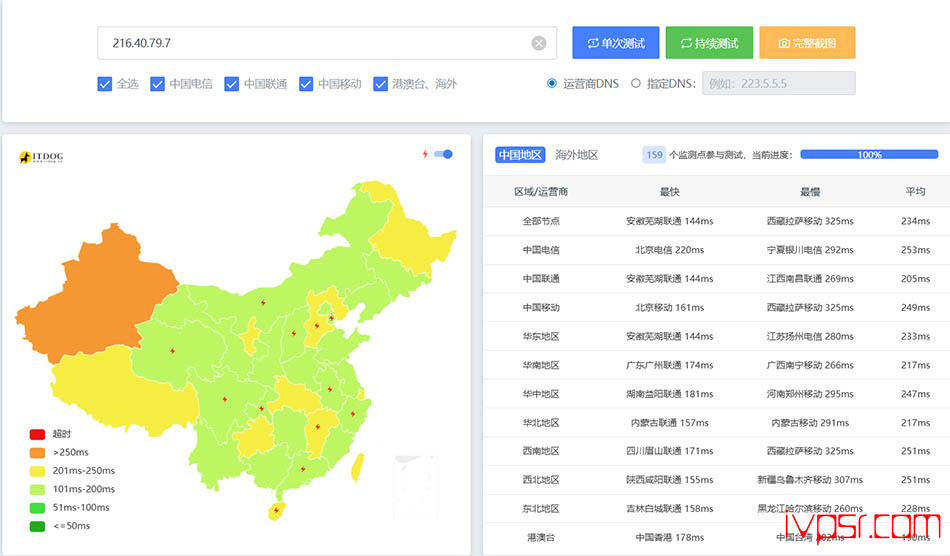This screenshot has width=950, height=556.
Task: Click the Taiwan island on the map
Action: click(357, 464)
